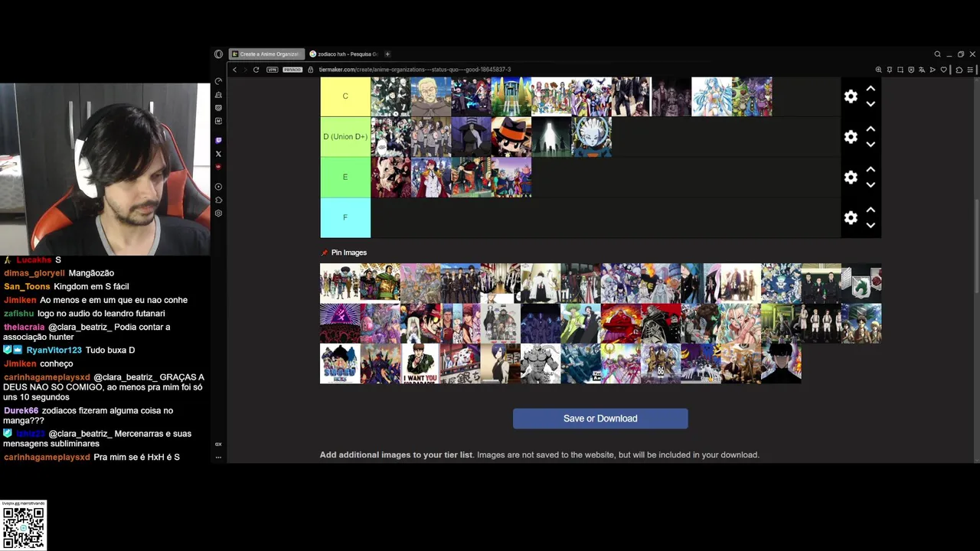Click chat username Durek66
This screenshot has height=551, width=980.
[x=21, y=411]
